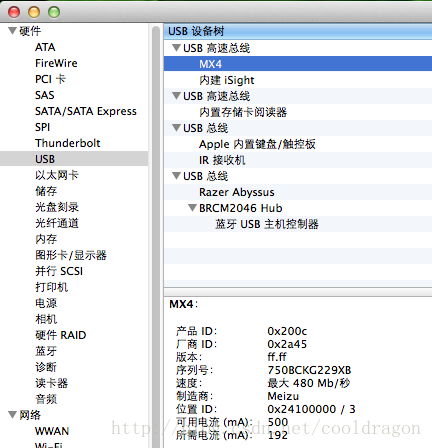Select 读卡器 in the sidebar

[51, 383]
